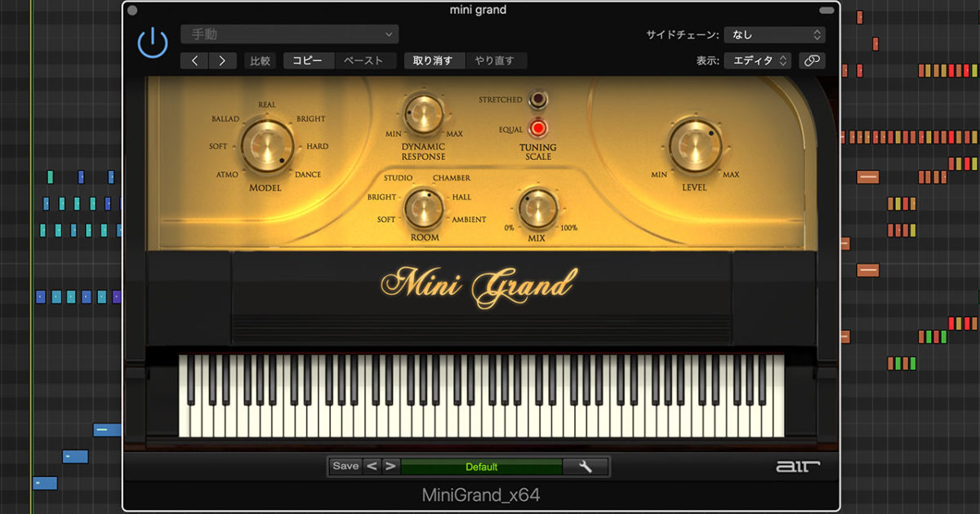Go to next preset with right arrow
The image size is (980, 514).
click(390, 467)
